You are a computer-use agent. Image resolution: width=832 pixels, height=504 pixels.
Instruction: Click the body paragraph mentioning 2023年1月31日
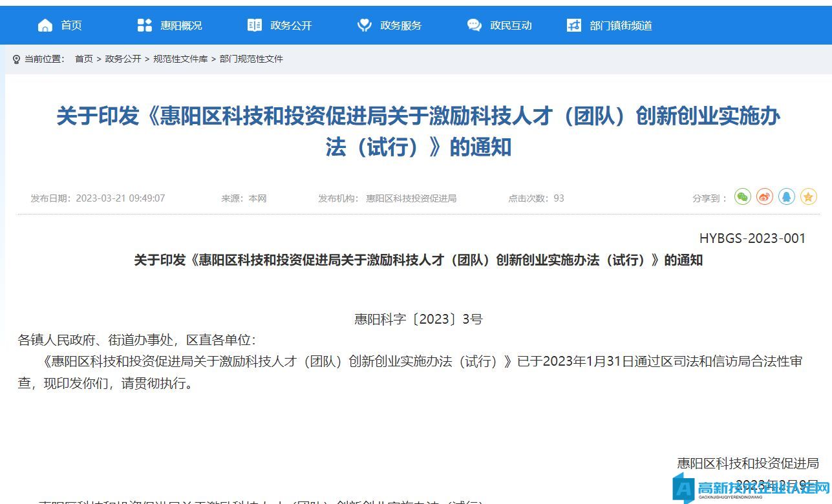[410, 372]
